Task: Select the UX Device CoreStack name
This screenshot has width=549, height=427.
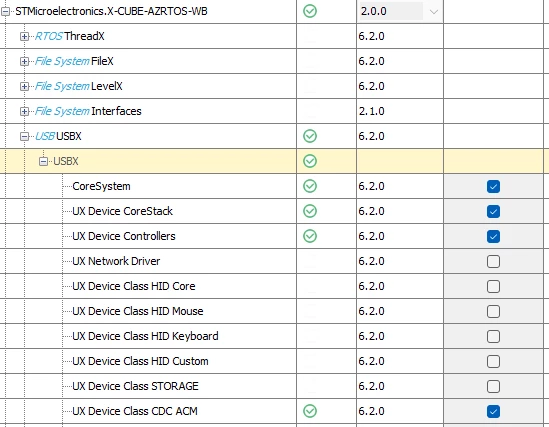Action: (123, 211)
